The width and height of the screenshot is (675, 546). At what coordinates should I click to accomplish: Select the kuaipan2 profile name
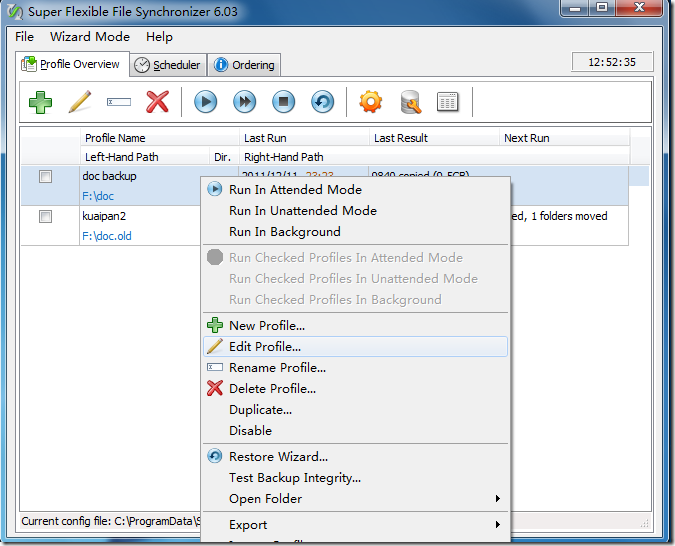(x=104, y=216)
